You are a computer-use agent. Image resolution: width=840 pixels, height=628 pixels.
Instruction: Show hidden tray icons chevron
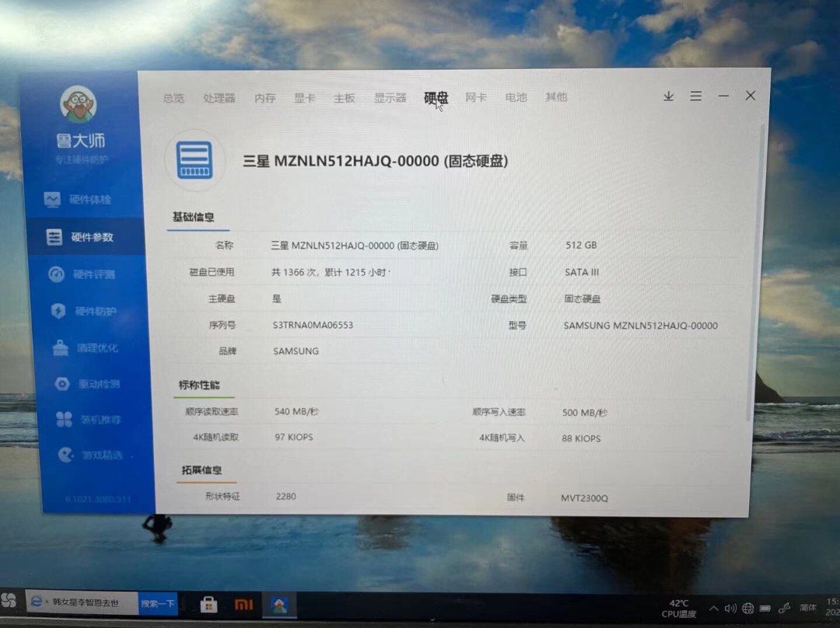[713, 609]
